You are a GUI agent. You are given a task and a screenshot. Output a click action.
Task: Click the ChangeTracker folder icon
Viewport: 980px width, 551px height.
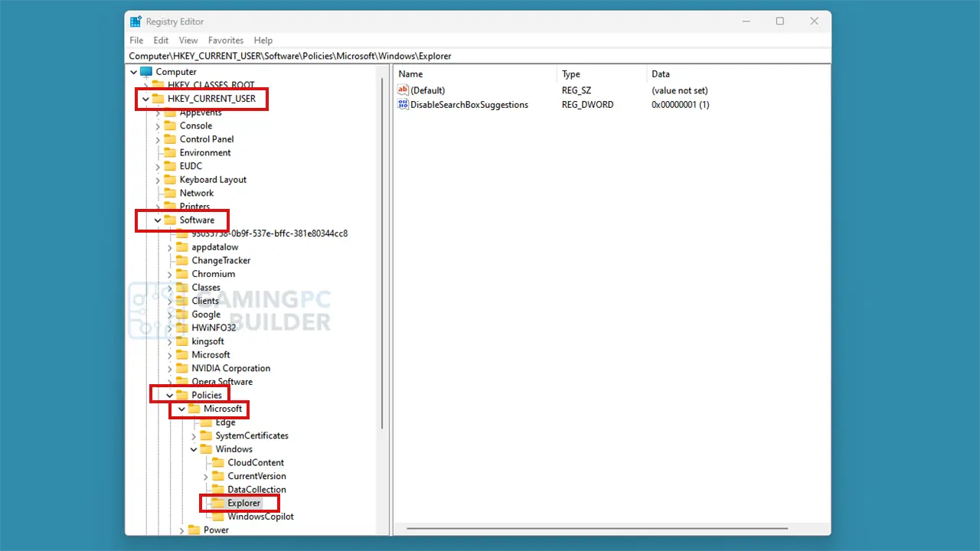[x=182, y=260]
